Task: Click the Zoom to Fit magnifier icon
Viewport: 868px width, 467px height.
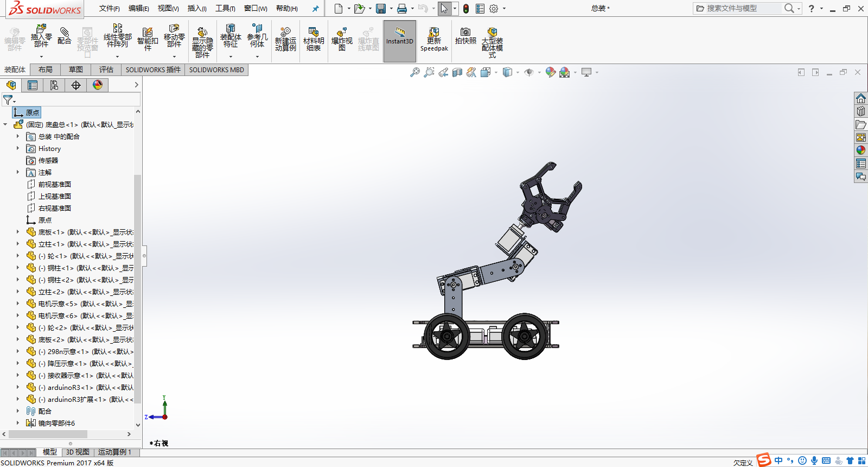Action: click(x=415, y=72)
